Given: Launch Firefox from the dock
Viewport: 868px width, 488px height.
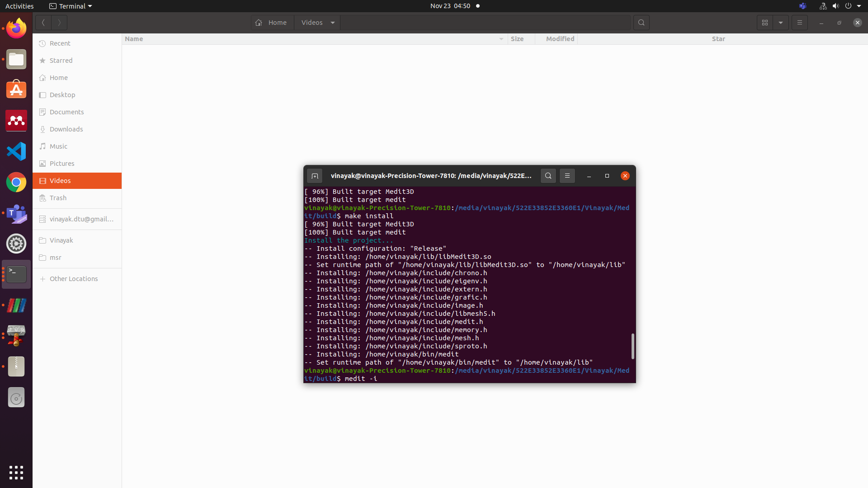Looking at the screenshot, I should coord(16,28).
